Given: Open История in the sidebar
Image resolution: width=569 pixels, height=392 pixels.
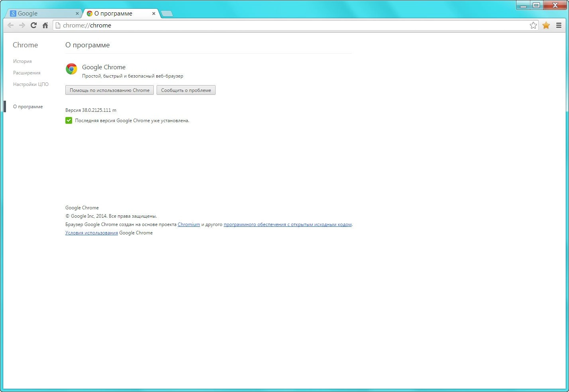Looking at the screenshot, I should pyautogui.click(x=22, y=61).
